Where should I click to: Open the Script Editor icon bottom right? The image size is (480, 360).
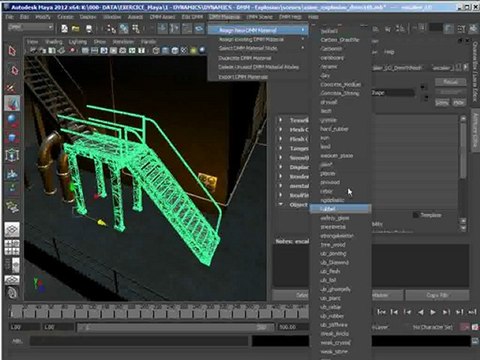click(x=475, y=341)
